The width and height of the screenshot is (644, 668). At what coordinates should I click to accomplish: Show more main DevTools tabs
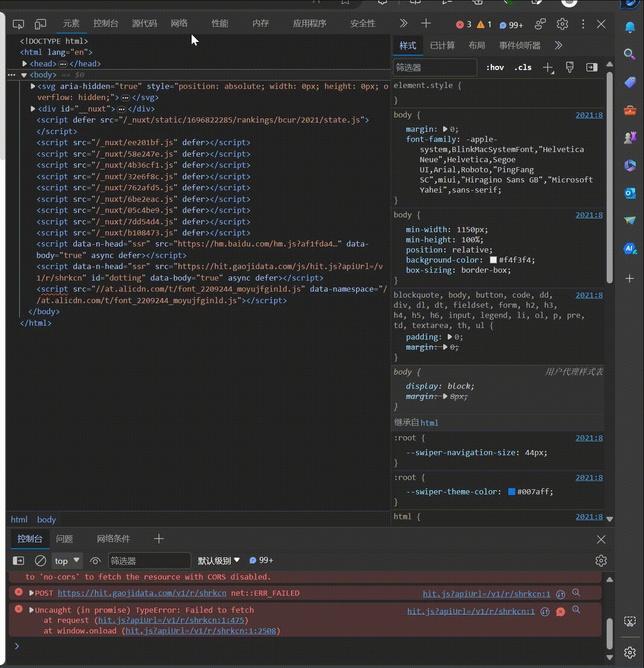tap(404, 23)
